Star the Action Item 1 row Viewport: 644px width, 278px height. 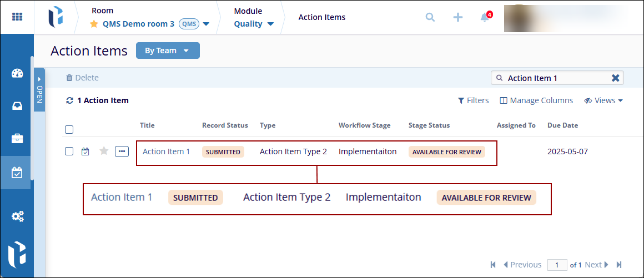point(103,151)
